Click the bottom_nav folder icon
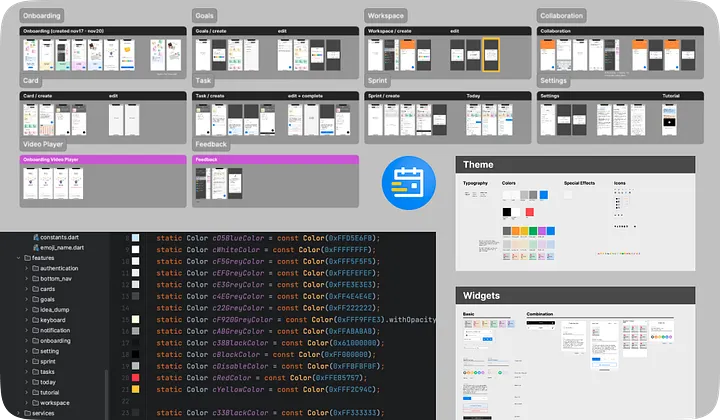This screenshot has height=420, width=720. 35,279
